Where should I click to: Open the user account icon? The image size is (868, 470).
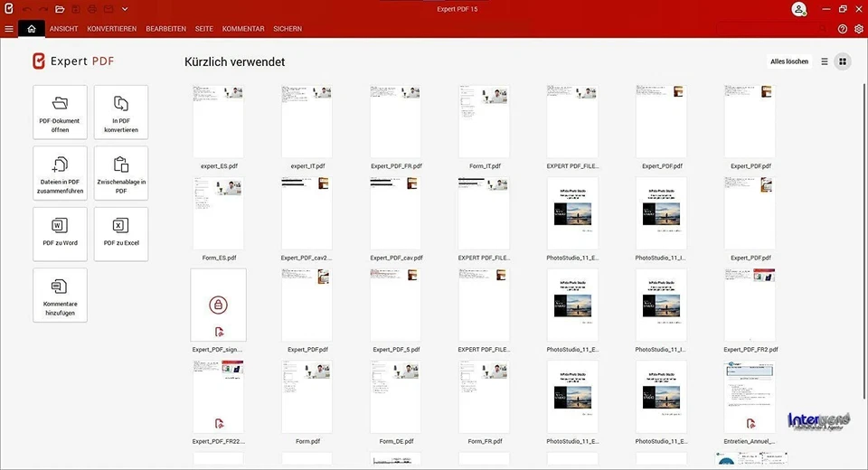pos(798,9)
